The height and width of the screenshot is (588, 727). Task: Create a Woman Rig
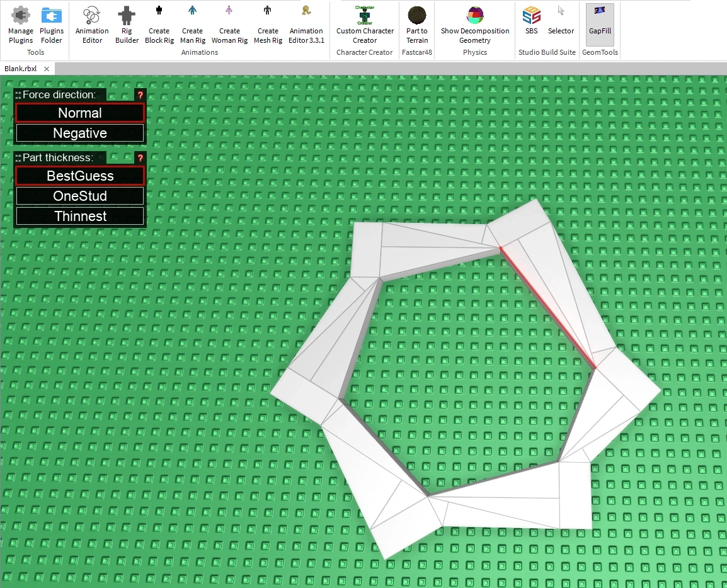click(229, 25)
